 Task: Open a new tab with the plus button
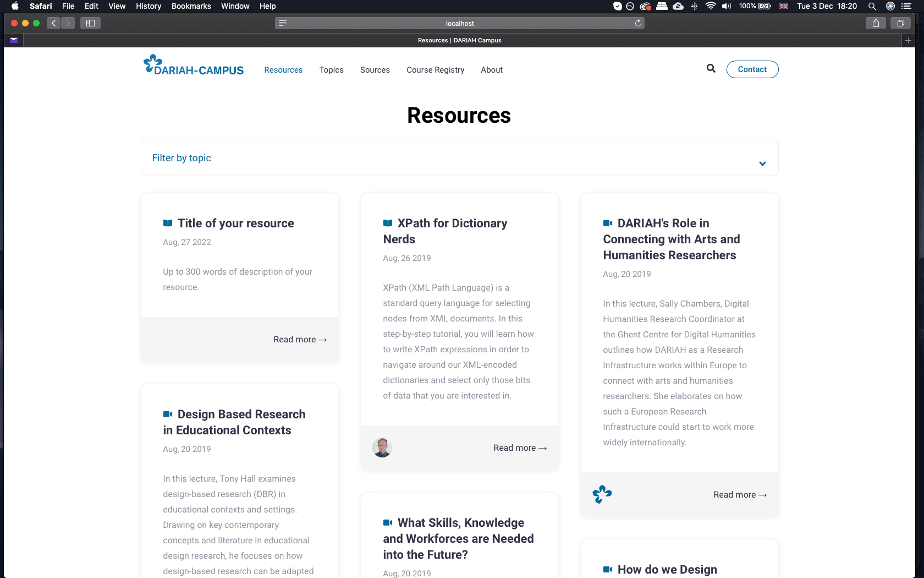(x=908, y=40)
